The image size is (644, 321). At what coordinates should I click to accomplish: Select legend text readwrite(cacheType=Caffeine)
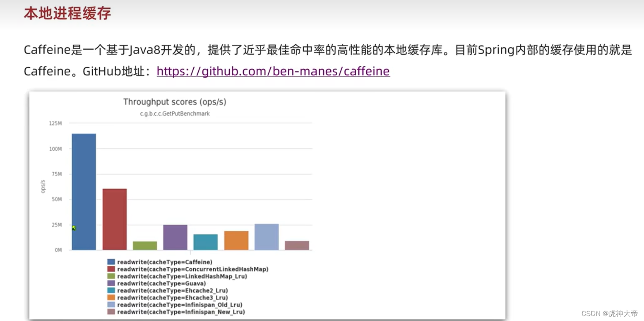pyautogui.click(x=165, y=262)
